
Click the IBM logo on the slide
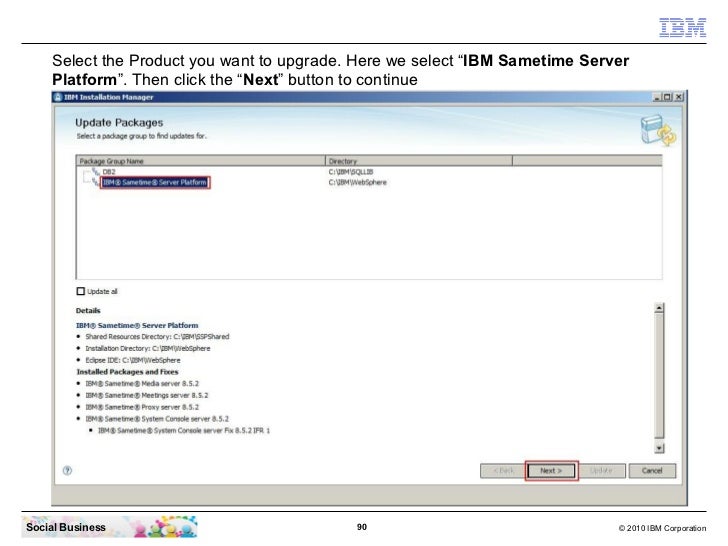(682, 27)
